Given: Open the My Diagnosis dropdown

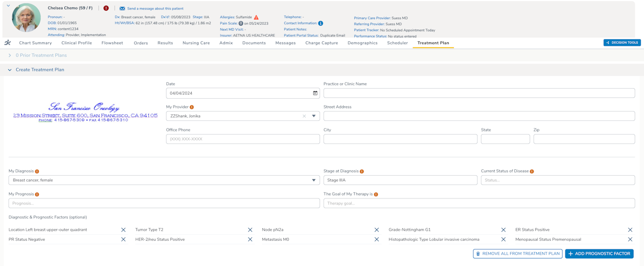Looking at the screenshot, I should (313, 180).
